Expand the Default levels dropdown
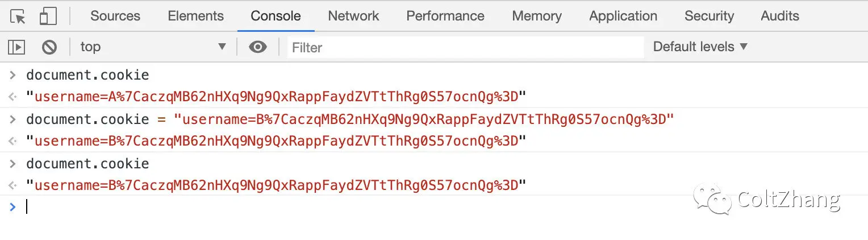This screenshot has height=240, width=868. tap(700, 47)
